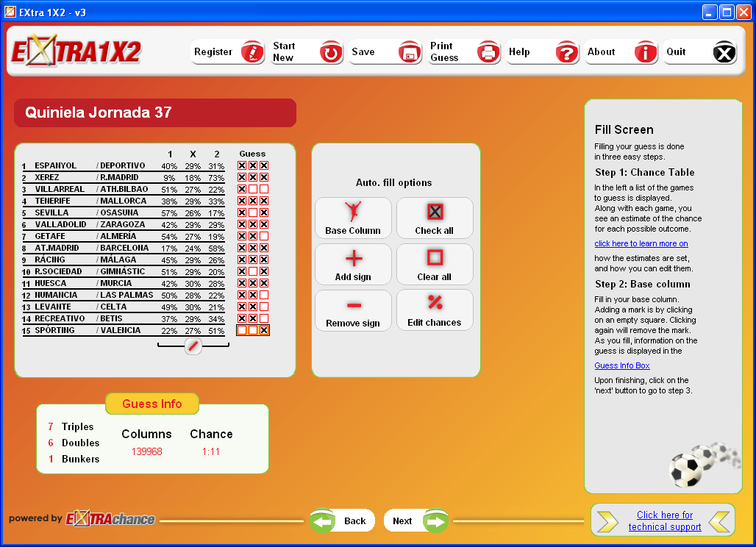Use the Clear all option
This screenshot has width=756, height=547.
435,264
